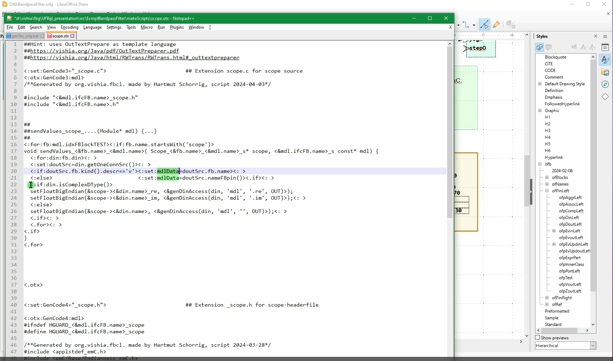Select the Comment style
Image resolution: width=613 pixels, height=361 pixels.
(554, 77)
